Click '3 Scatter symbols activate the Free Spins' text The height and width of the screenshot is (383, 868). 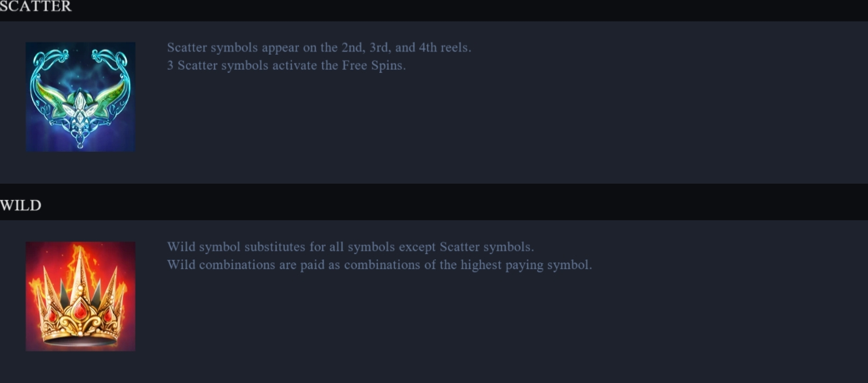[x=286, y=66]
